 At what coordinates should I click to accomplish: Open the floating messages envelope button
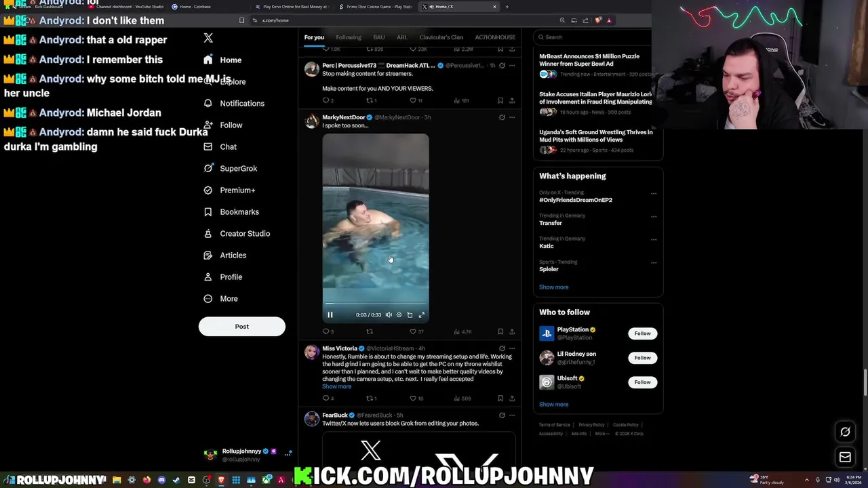pos(845,457)
